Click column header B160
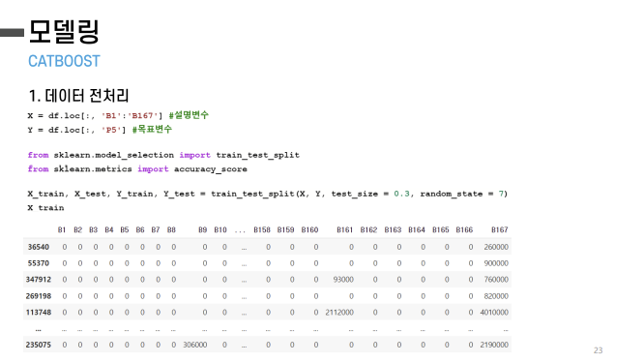Viewport: 644px width, 363px height. pos(309,229)
